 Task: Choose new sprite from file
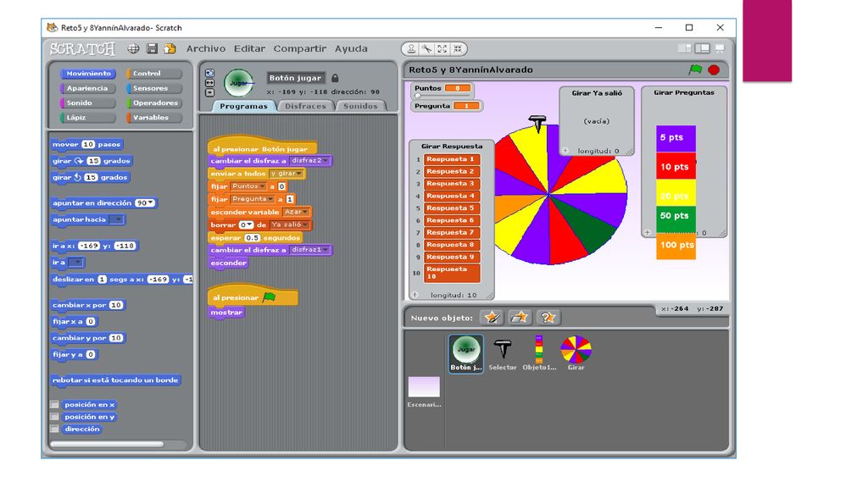[520, 318]
